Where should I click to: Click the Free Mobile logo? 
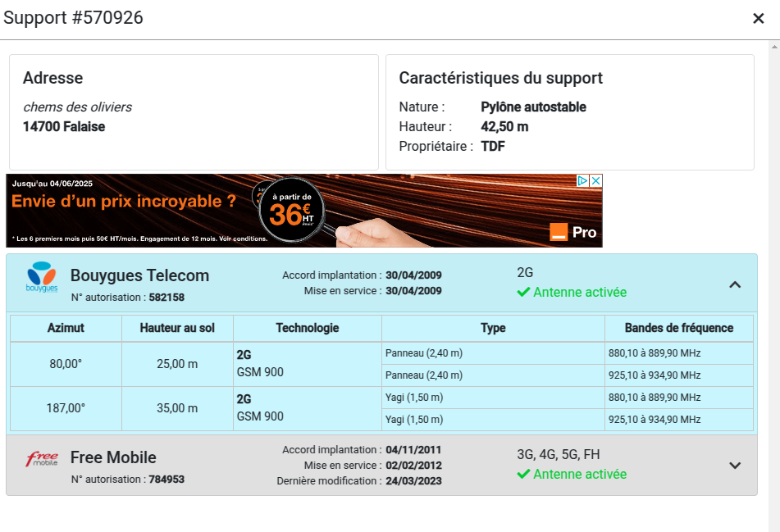point(42,460)
